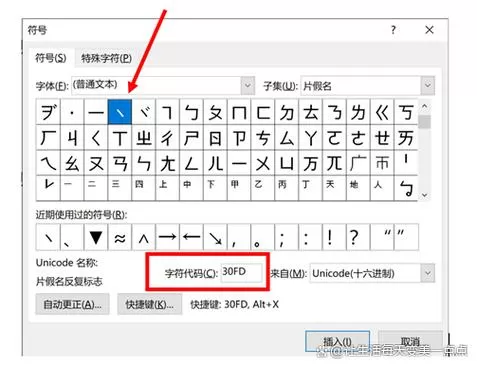This screenshot has height=368, width=477.
Task: Select the ㄤ bopomofo symbol
Action: coord(167,163)
